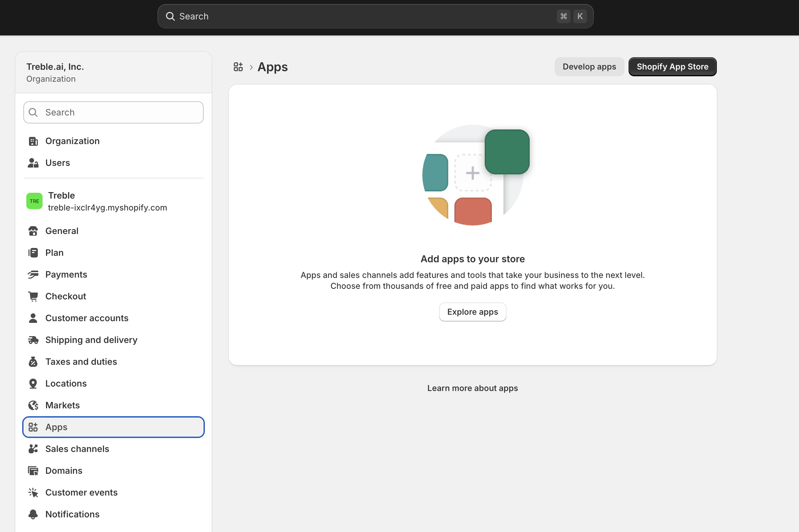Click the Checkout cart icon

point(33,296)
